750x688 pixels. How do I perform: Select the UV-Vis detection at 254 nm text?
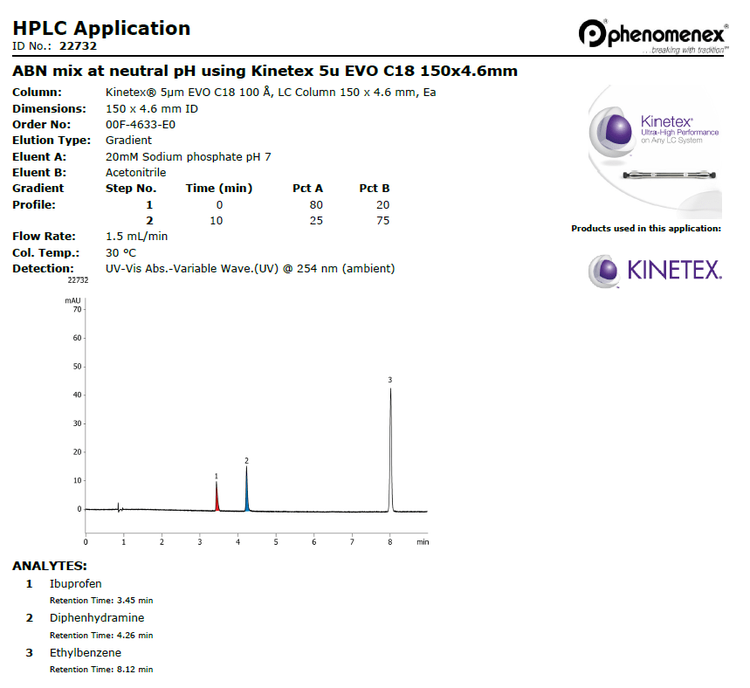(250, 269)
